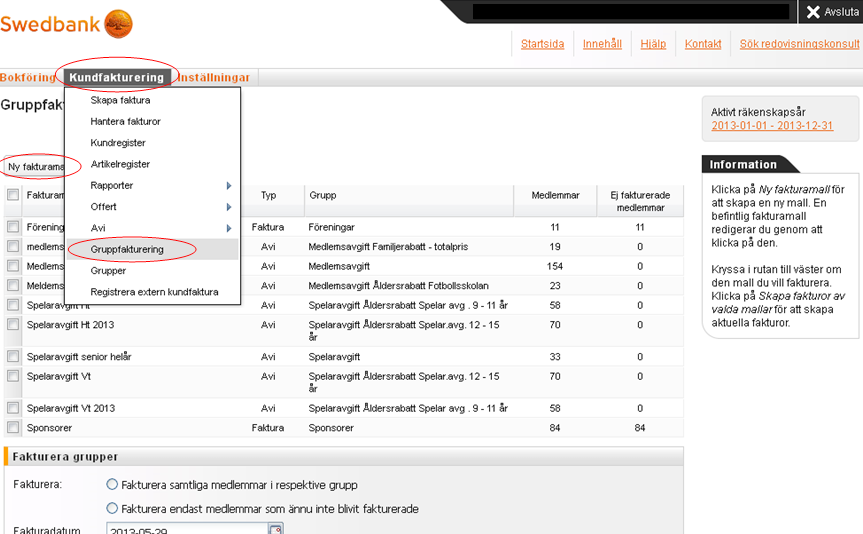Image resolution: width=863 pixels, height=534 pixels.
Task: Open the Spelaravgift Ht 2013 template
Action: click(70, 325)
